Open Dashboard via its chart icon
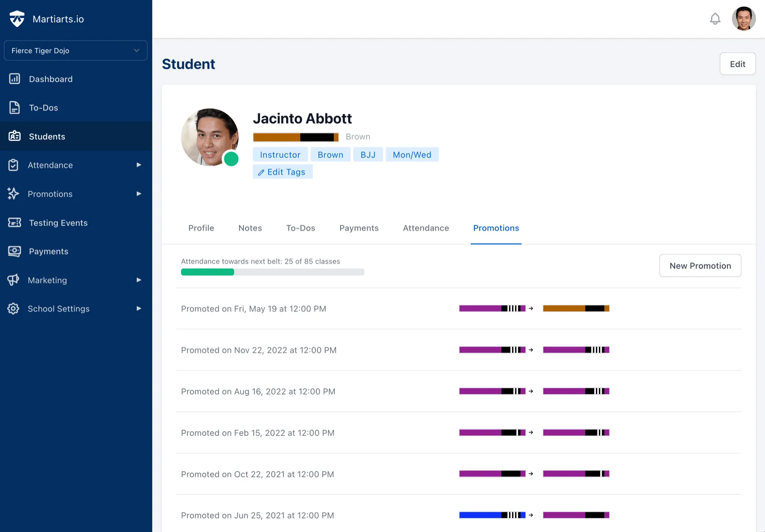The height and width of the screenshot is (532, 765). [x=14, y=79]
